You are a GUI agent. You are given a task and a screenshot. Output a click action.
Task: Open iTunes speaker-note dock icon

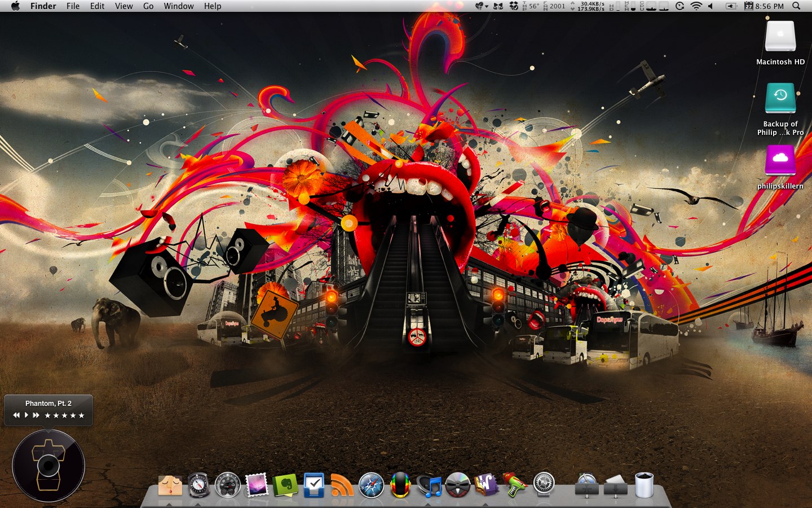point(430,485)
